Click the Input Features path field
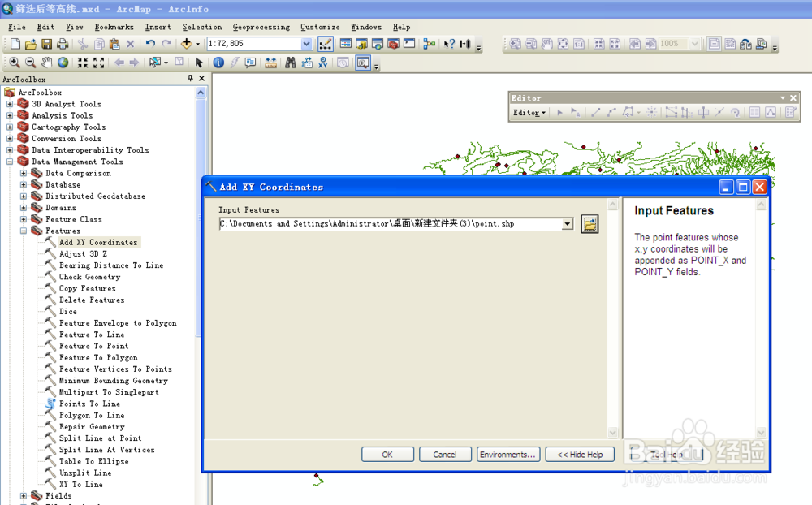The width and height of the screenshot is (812, 505). [391, 224]
